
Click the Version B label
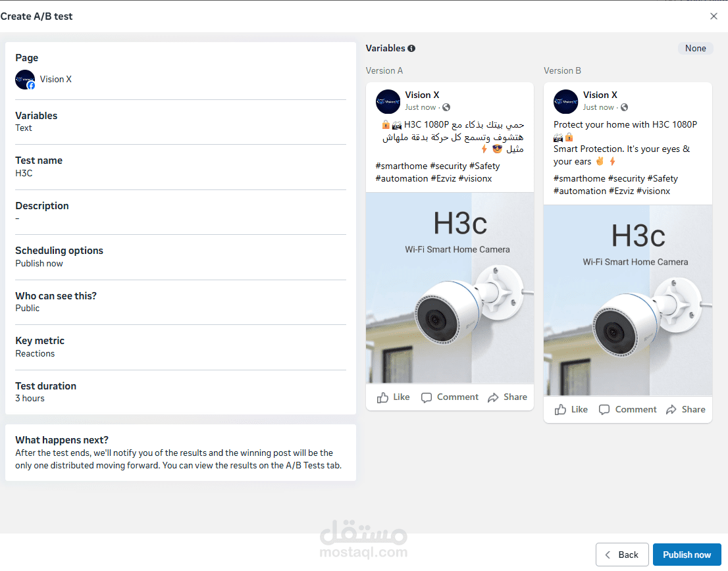(x=562, y=70)
